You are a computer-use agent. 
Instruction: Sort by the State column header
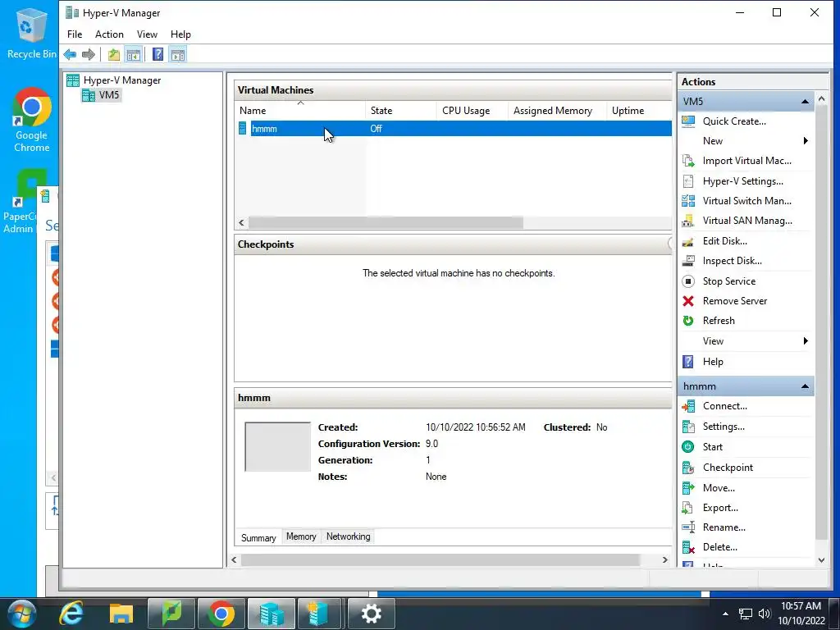[400, 111]
